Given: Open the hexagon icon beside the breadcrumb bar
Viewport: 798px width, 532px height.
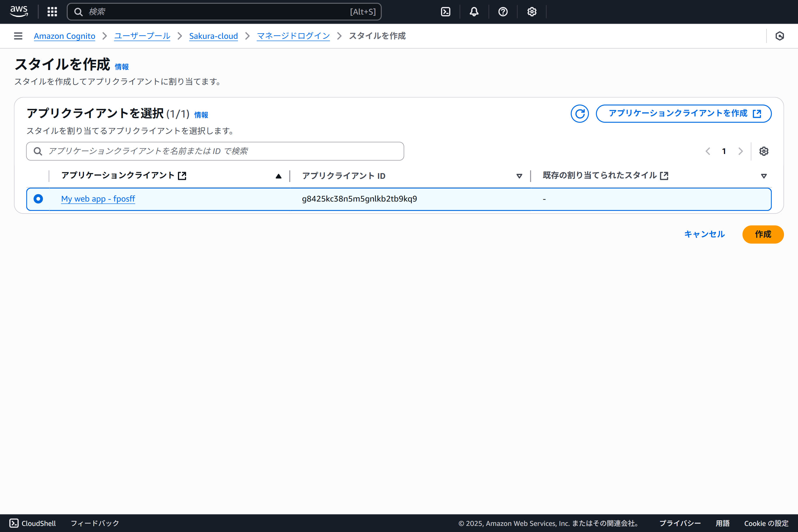Looking at the screenshot, I should (780, 36).
